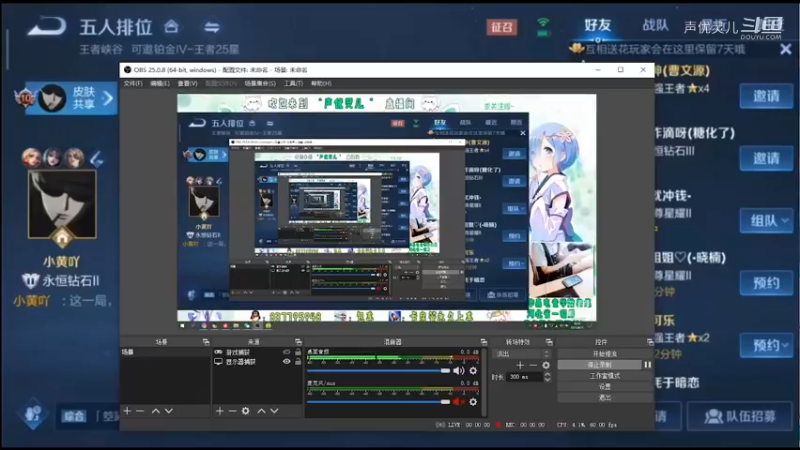Click 停止录制 to stop recording
The image size is (800, 450).
click(599, 365)
